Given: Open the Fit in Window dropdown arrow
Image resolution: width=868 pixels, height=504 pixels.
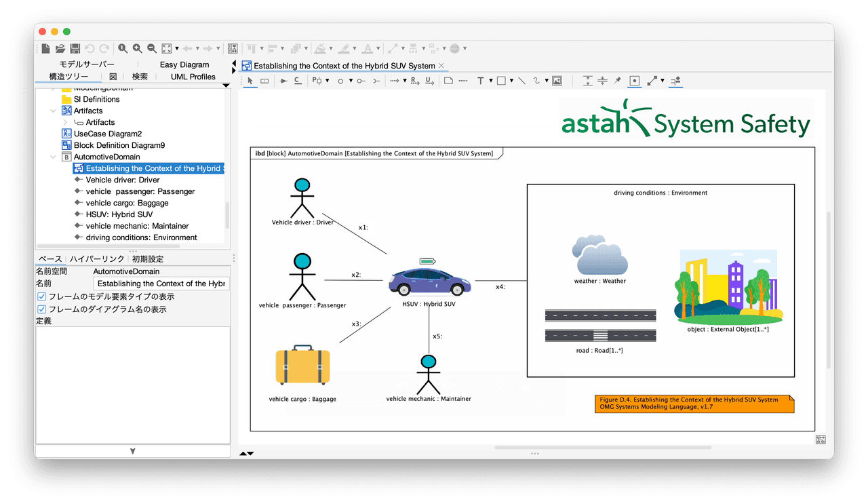Looking at the screenshot, I should coord(177,48).
